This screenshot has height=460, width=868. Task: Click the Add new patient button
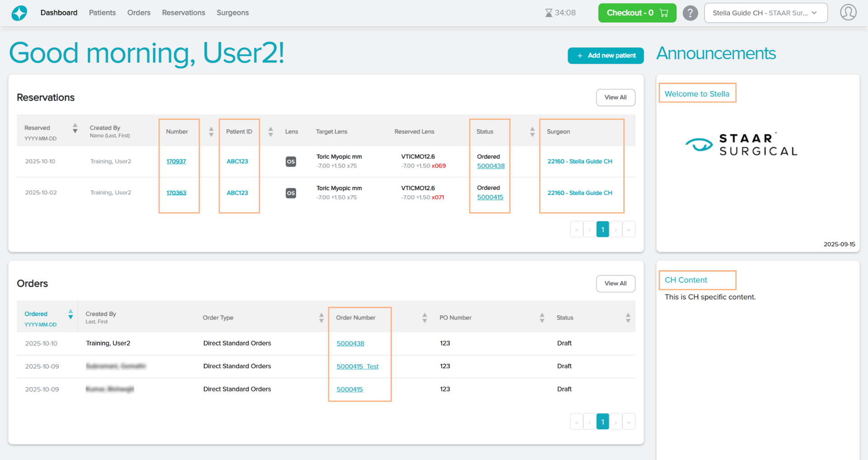605,56
